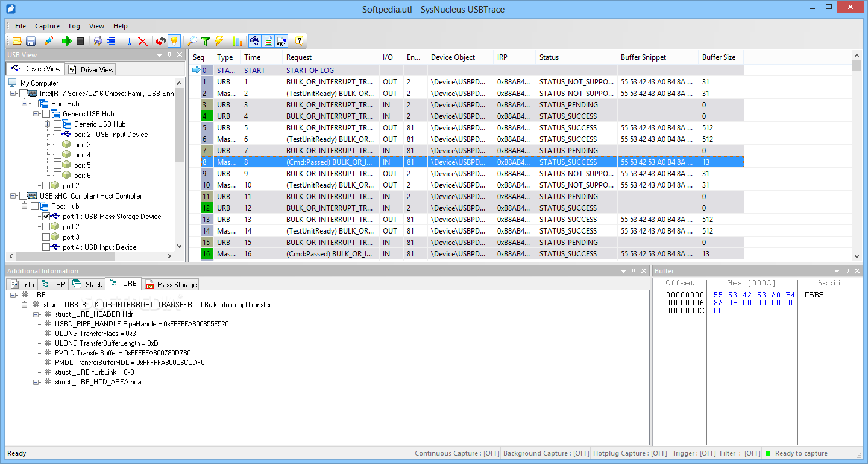Check the port 6 checkbox

coord(57,176)
